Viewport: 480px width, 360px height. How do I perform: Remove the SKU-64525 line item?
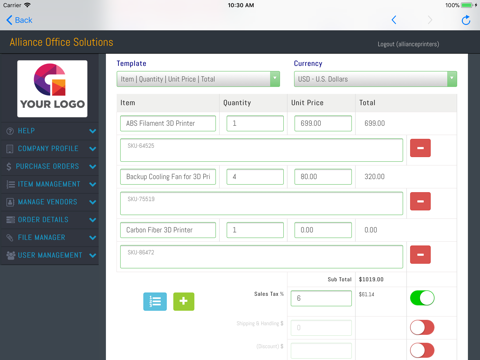coord(420,148)
